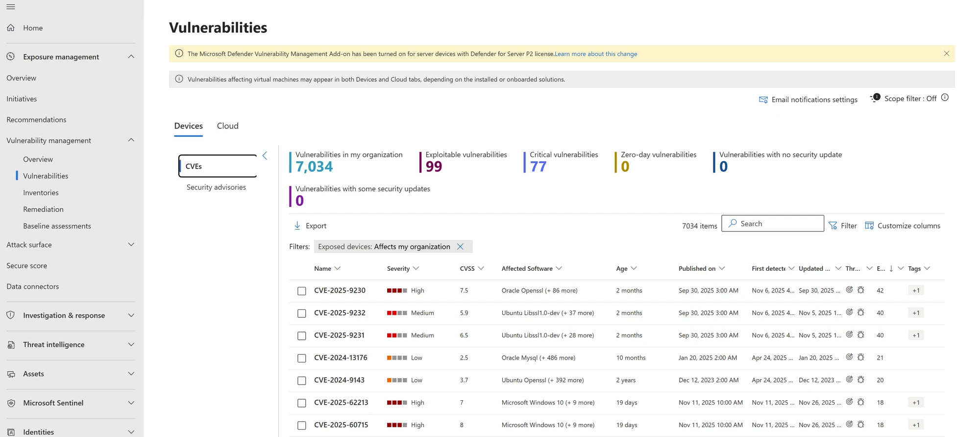Image resolution: width=980 pixels, height=437 pixels.
Task: Collapse the Exposure management section
Action: [x=131, y=56]
